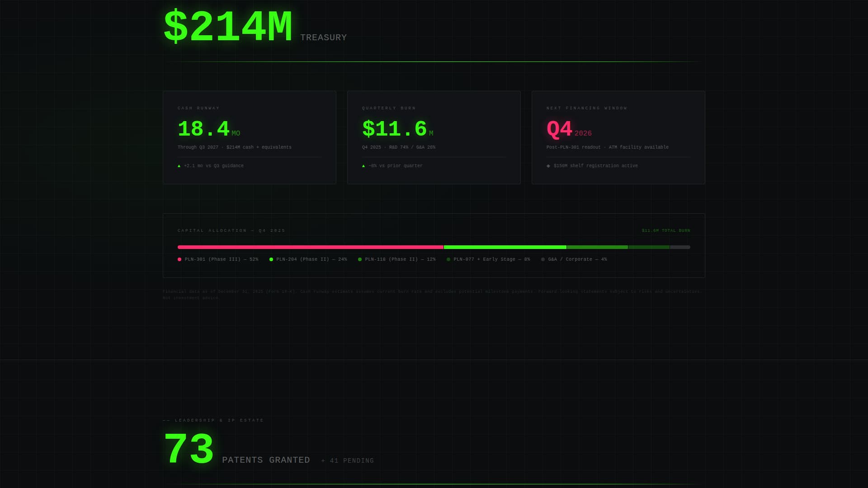Click the 'QUARTERLY BURN' card heading
This screenshot has height=488, width=868.
point(389,108)
